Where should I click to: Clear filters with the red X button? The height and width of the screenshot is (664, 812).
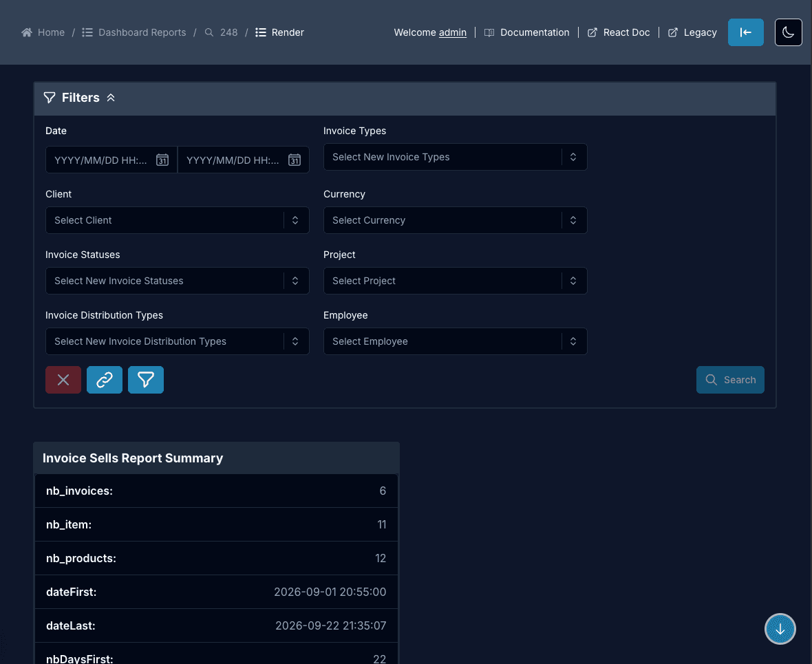click(63, 380)
